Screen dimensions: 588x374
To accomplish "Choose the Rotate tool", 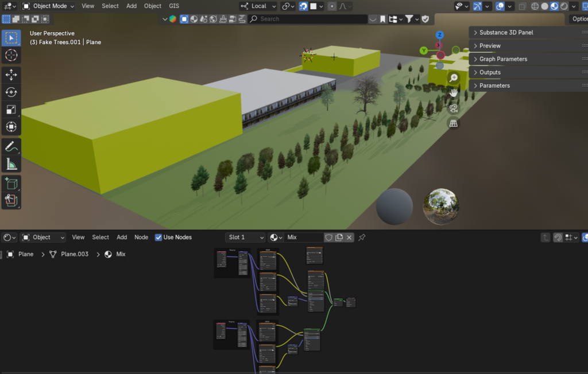I will [x=11, y=92].
